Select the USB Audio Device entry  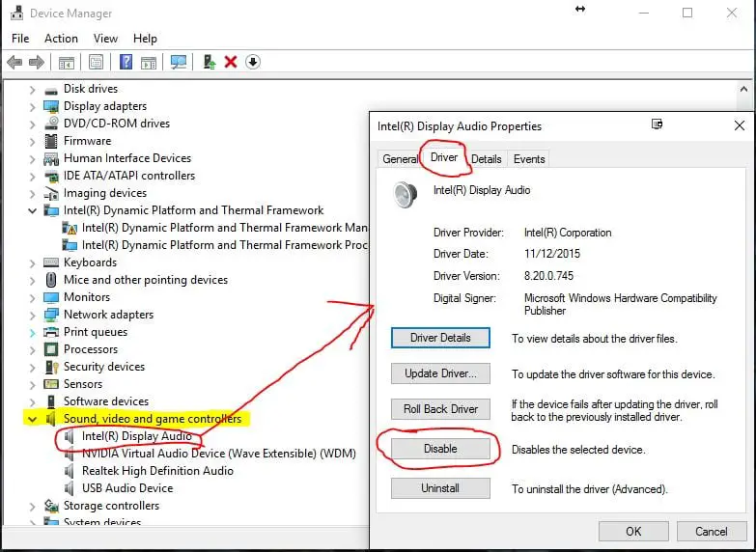(x=127, y=488)
